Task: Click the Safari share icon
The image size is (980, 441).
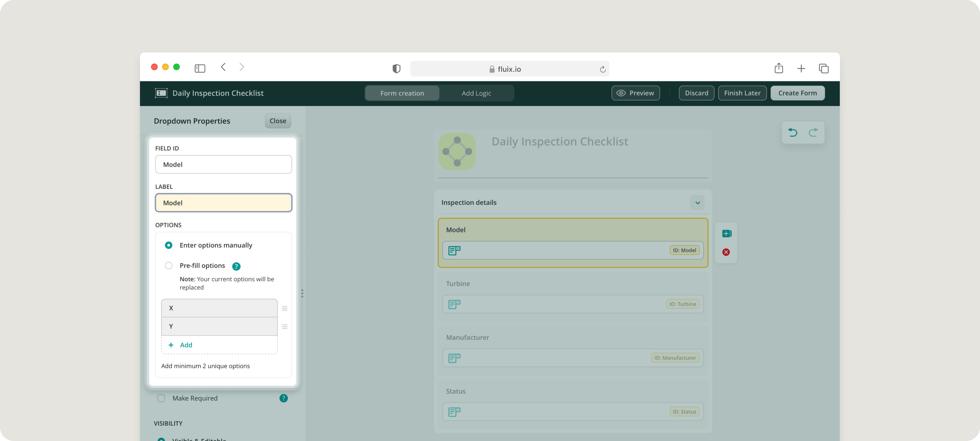Action: (x=779, y=68)
